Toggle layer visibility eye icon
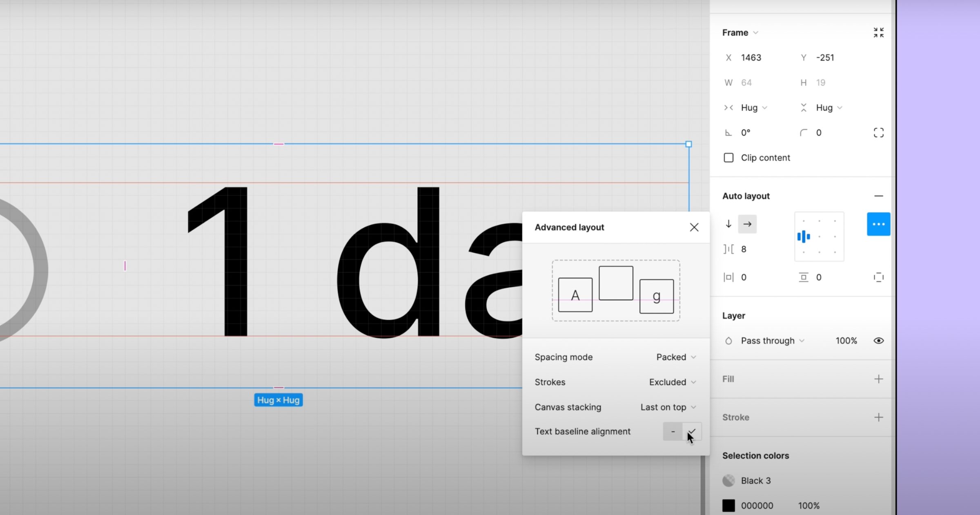This screenshot has height=515, width=980. 879,341
